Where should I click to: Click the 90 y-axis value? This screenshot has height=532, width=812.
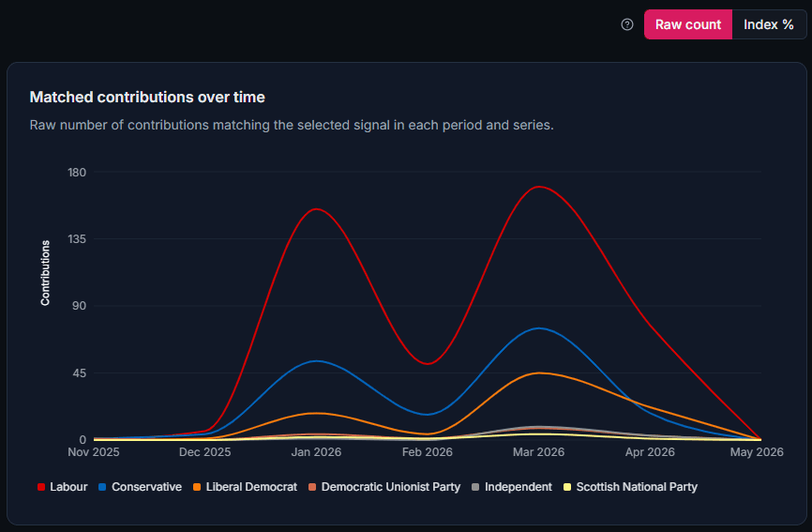[x=80, y=306]
